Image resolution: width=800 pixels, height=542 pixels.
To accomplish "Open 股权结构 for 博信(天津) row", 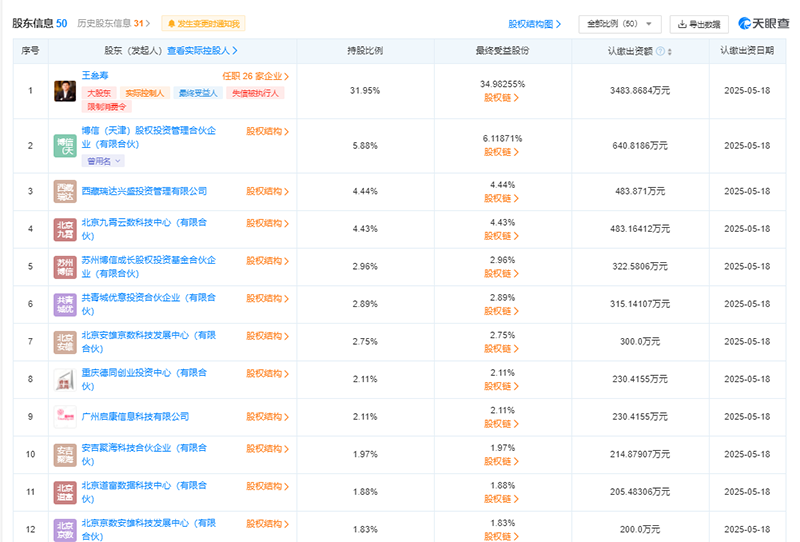I will pos(267,132).
